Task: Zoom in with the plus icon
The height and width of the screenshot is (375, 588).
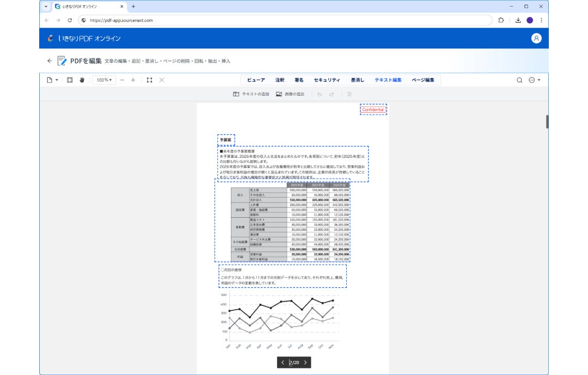Action: [x=133, y=80]
